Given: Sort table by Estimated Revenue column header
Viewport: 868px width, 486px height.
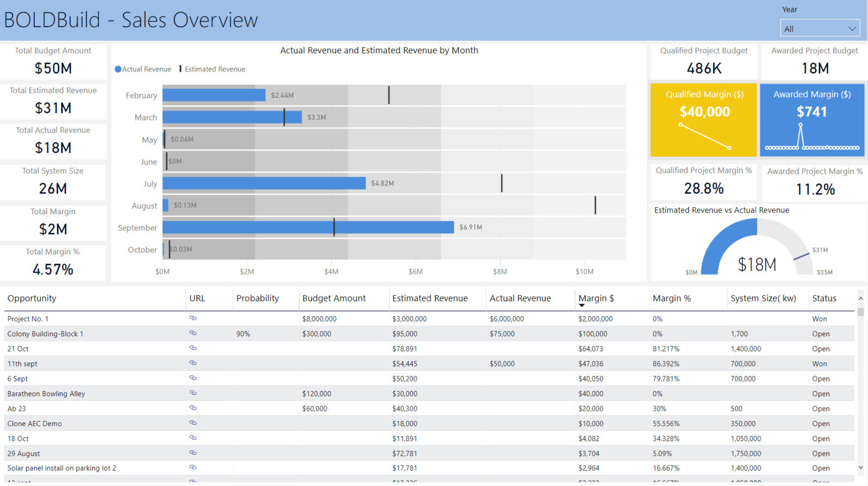Looking at the screenshot, I should (430, 298).
